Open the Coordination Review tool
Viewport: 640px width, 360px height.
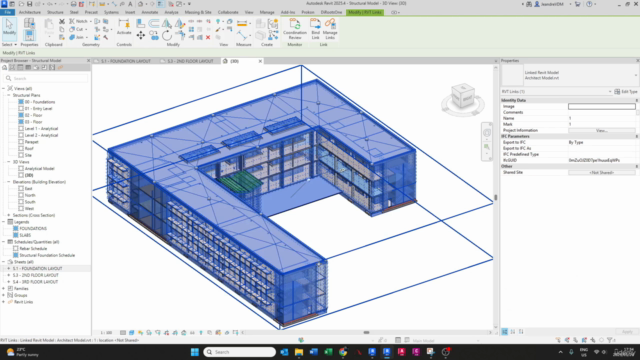pyautogui.click(x=295, y=29)
